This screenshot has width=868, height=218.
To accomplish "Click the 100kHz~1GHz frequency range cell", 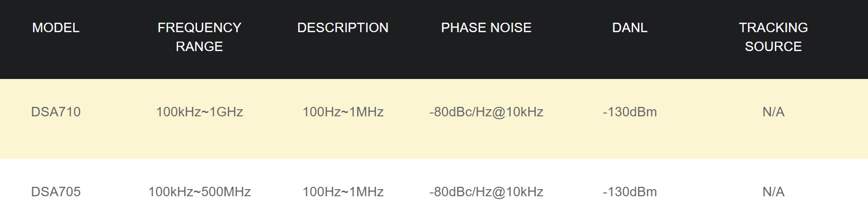I will (199, 112).
